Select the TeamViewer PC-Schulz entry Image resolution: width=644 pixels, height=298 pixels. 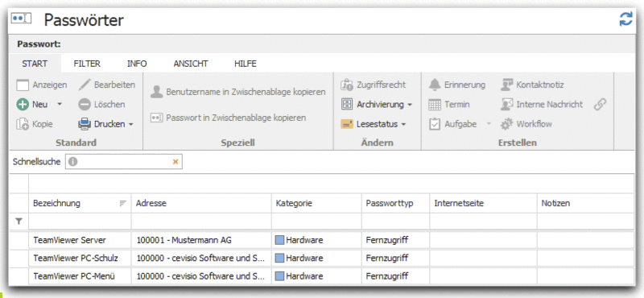76,258
